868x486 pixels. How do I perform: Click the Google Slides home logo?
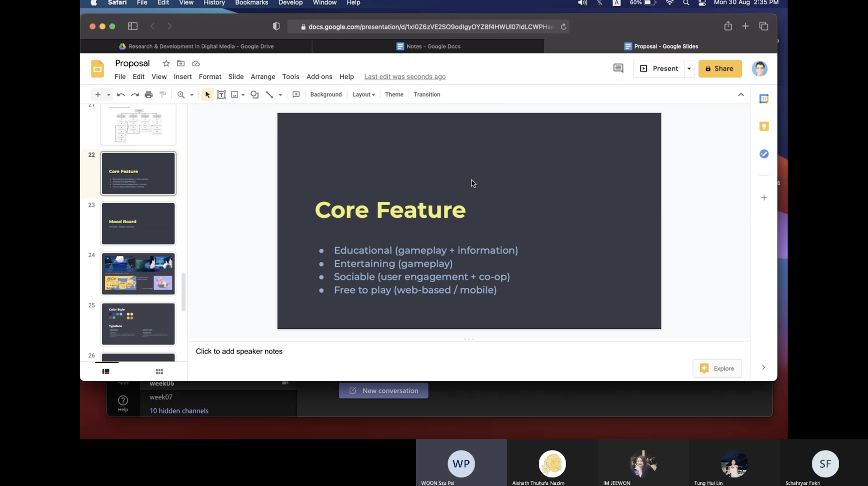click(x=97, y=69)
